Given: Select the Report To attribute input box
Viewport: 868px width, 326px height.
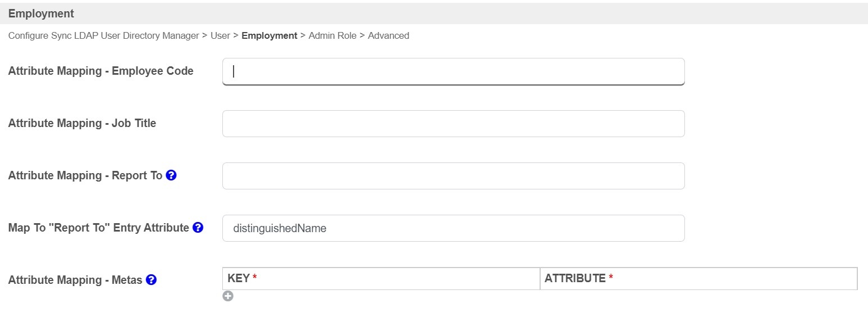Looking at the screenshot, I should (453, 176).
